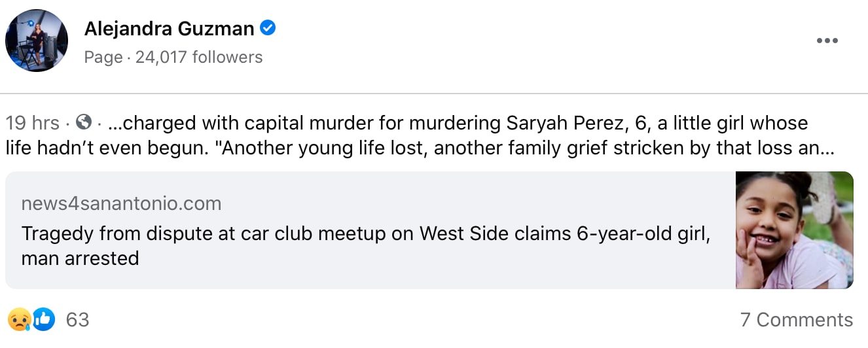Viewport: 868px width, 348px height.
Task: Click the globe public audience icon
Action: pyautogui.click(x=84, y=122)
